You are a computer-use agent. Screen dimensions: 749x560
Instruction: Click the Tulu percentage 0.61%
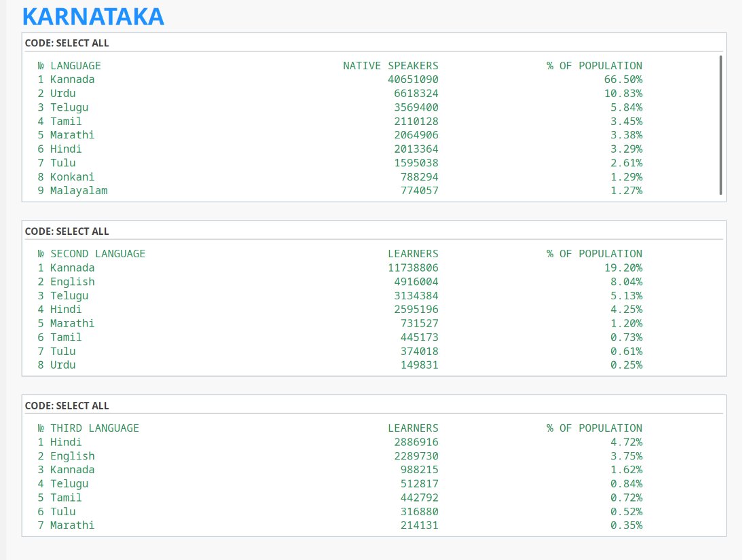click(626, 351)
